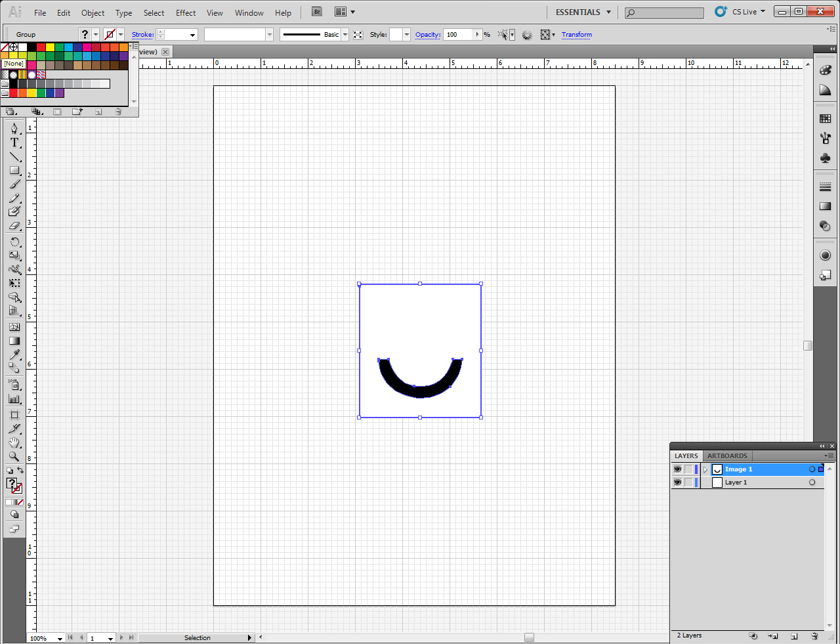The width and height of the screenshot is (840, 644).
Task: Open the Window menu
Action: pyautogui.click(x=249, y=12)
